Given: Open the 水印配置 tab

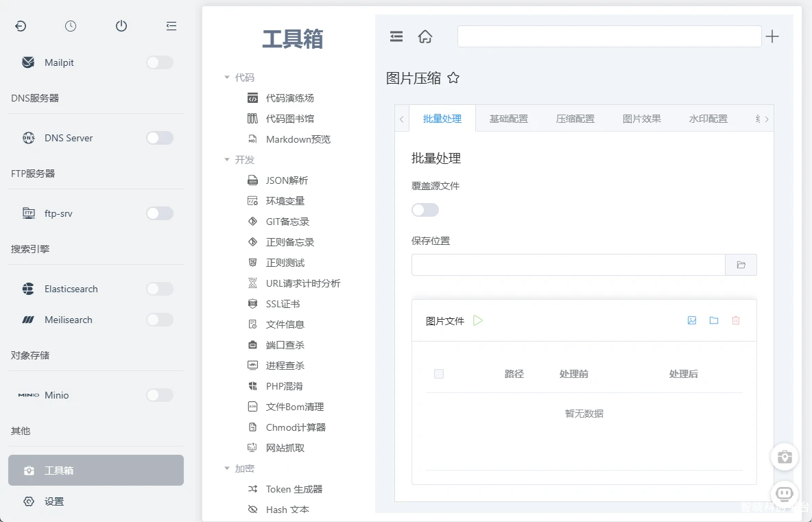Looking at the screenshot, I should pos(708,119).
